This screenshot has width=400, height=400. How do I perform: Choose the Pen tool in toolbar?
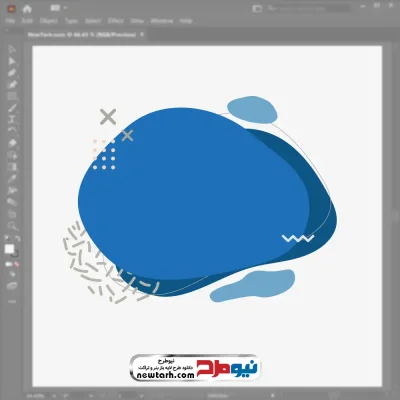pyautogui.click(x=12, y=73)
